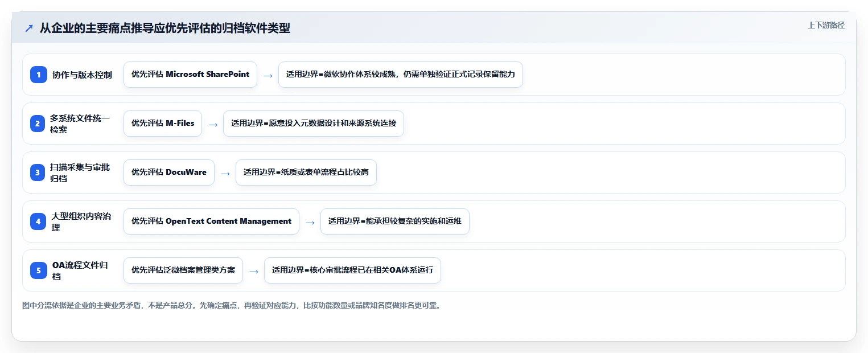
Task: Click the arrow after OpenText Content Management
Action: point(310,222)
